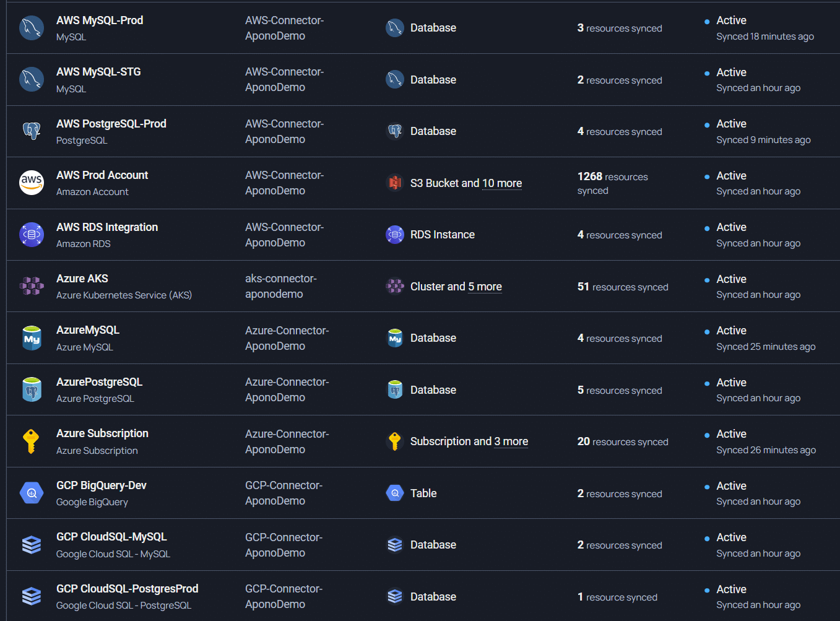Click the Database resource icon in AzurePostgreSQL row
The width and height of the screenshot is (840, 621).
395,389
